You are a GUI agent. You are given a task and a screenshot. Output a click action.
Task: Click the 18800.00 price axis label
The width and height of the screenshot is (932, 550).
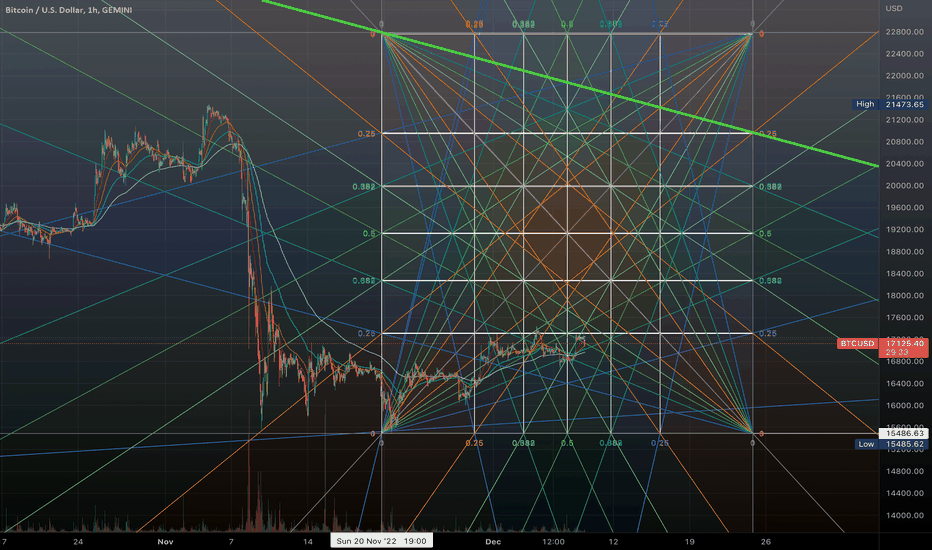click(x=905, y=252)
